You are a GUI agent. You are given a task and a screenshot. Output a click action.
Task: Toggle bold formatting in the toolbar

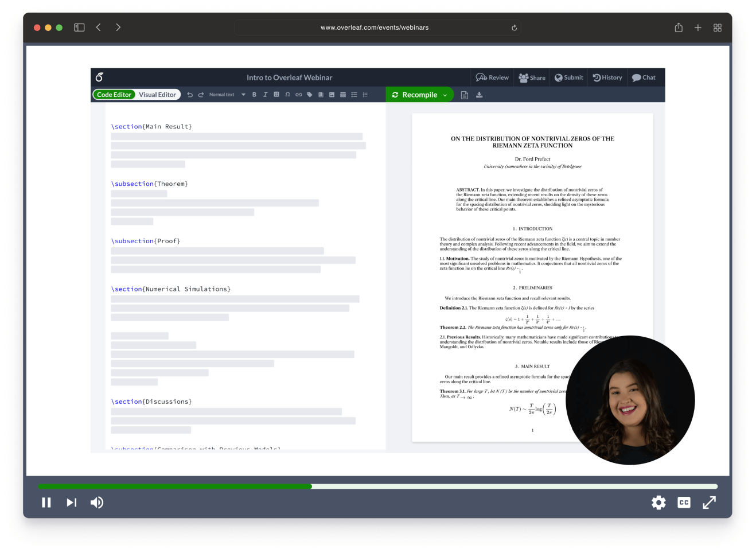click(x=255, y=95)
